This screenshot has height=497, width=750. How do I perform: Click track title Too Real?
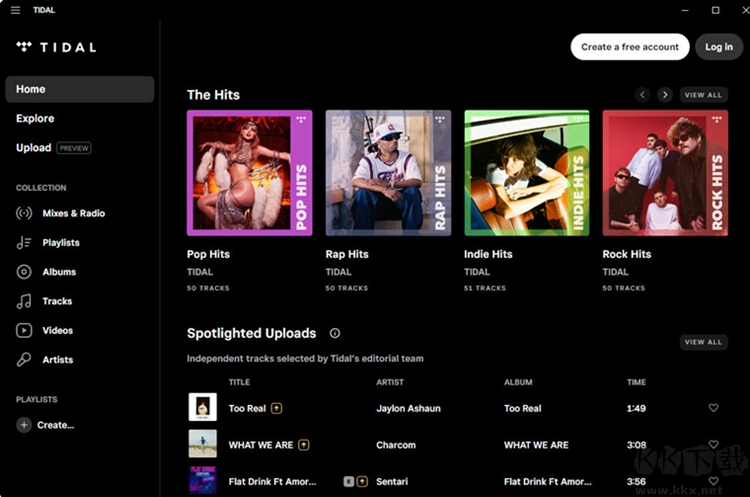click(247, 409)
